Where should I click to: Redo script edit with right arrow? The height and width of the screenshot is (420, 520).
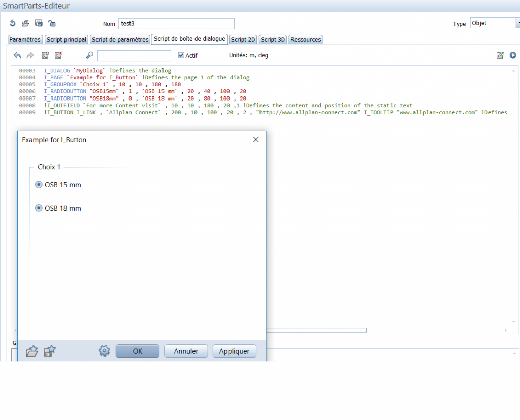tap(30, 55)
